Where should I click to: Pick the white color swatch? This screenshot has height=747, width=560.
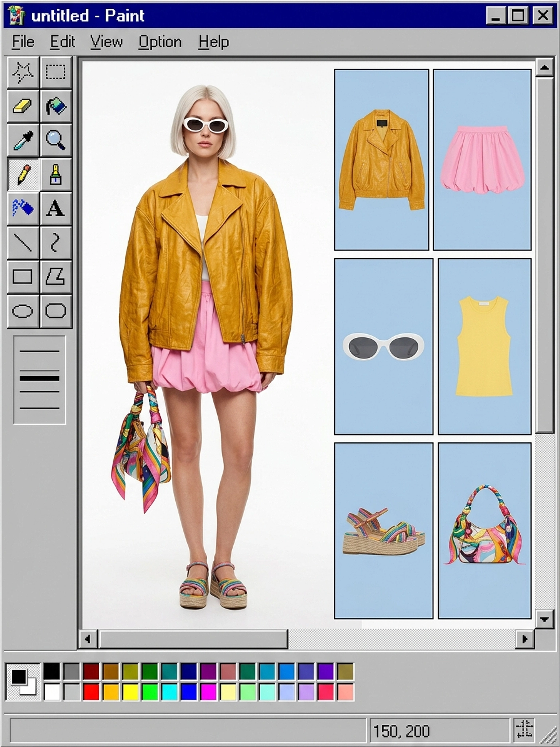click(52, 692)
